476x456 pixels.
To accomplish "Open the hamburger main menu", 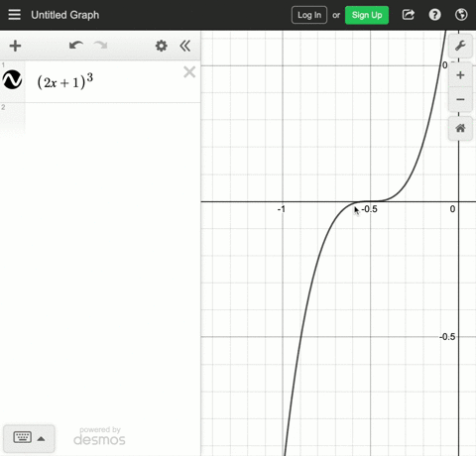I will click(x=14, y=15).
